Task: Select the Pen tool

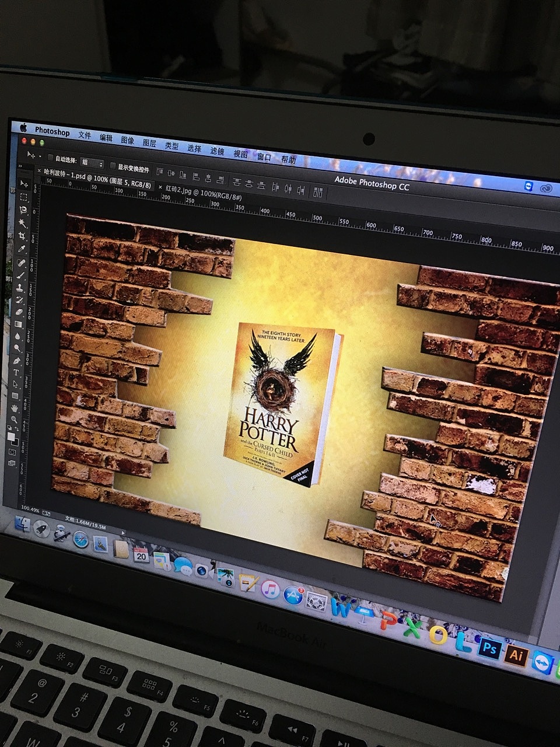Action: click(16, 361)
